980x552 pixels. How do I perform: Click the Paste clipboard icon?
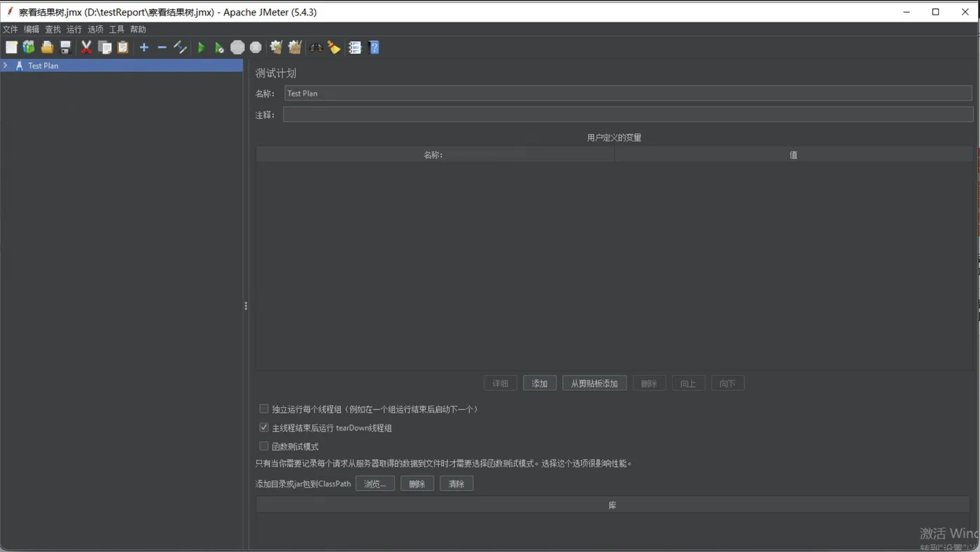(122, 47)
